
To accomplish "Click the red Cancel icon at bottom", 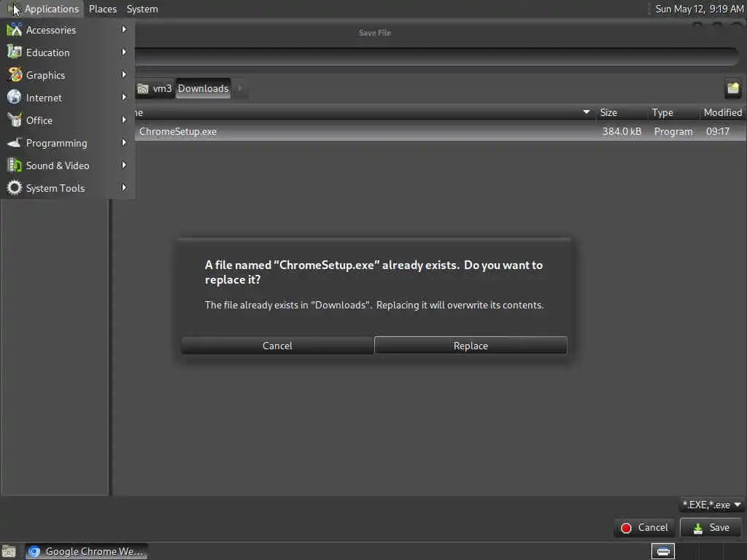I will [626, 528].
